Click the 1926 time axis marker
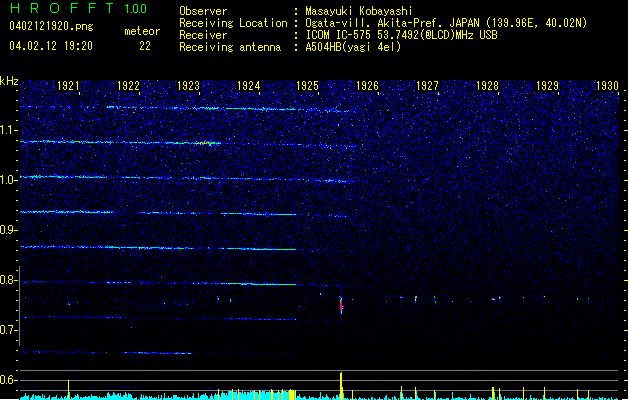Viewport: 629px width, 400px height. coord(367,86)
